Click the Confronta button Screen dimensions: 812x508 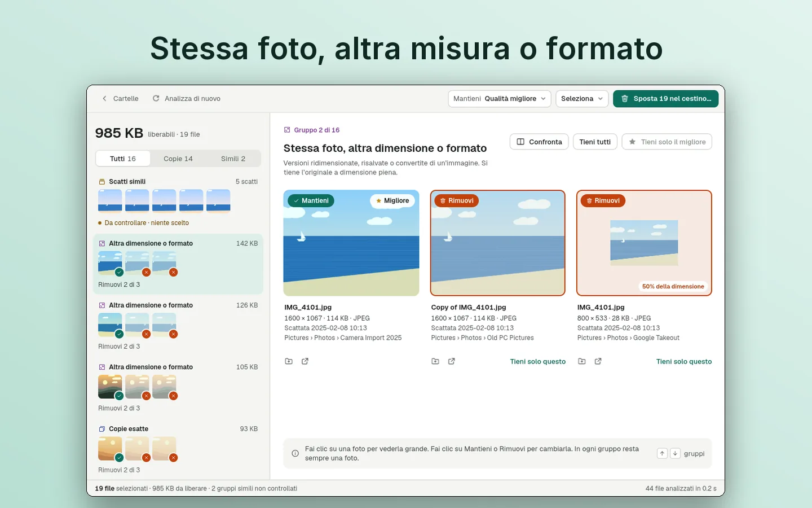(539, 142)
